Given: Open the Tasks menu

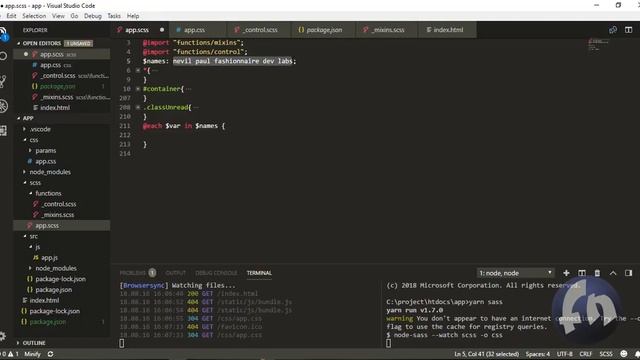Looking at the screenshot, I should (x=114, y=16).
